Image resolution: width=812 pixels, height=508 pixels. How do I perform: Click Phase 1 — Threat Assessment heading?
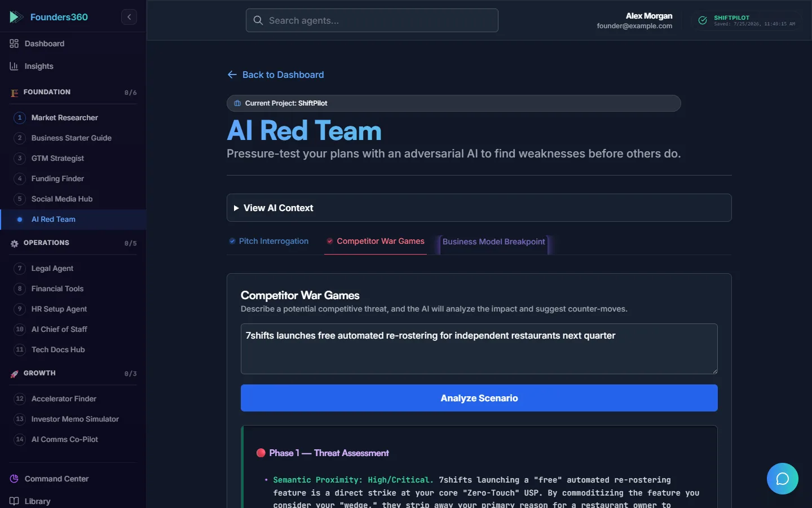(323, 453)
